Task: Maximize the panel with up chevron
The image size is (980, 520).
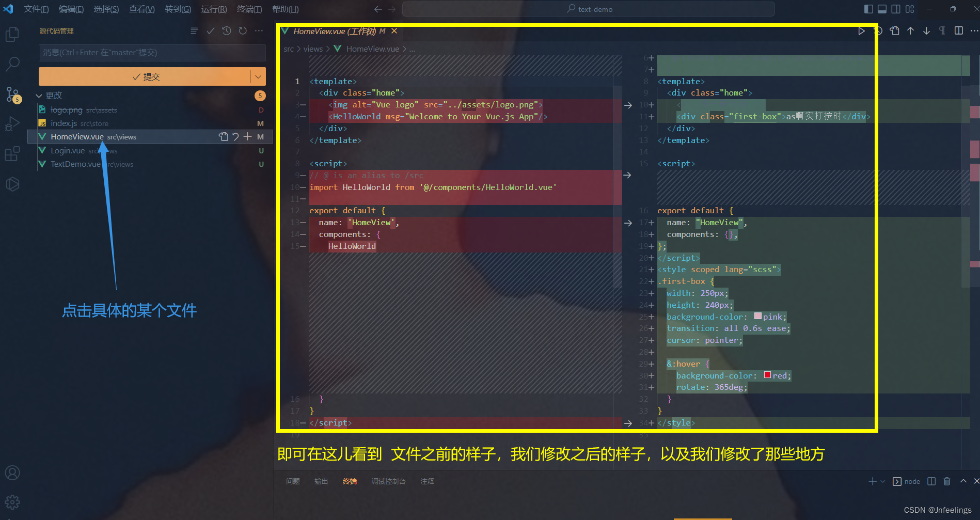Action: pos(963,481)
